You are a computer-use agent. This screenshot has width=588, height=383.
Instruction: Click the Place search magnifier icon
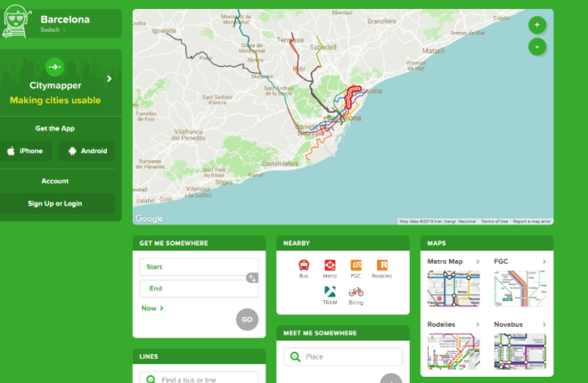[295, 357]
